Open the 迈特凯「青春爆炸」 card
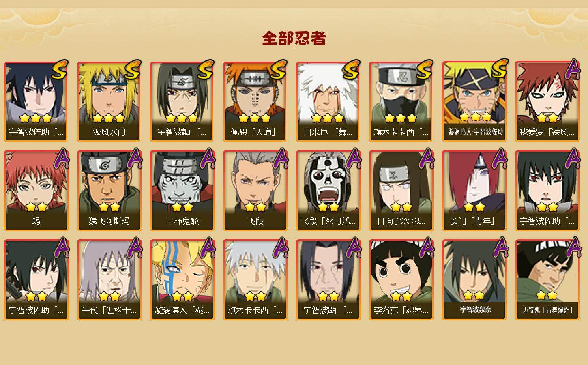 (x=547, y=280)
